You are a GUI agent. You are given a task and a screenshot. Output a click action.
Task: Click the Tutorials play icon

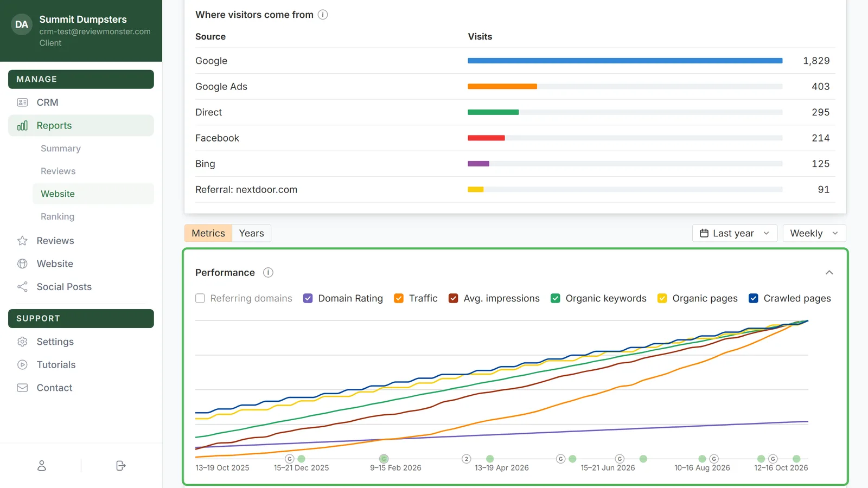pos(22,365)
